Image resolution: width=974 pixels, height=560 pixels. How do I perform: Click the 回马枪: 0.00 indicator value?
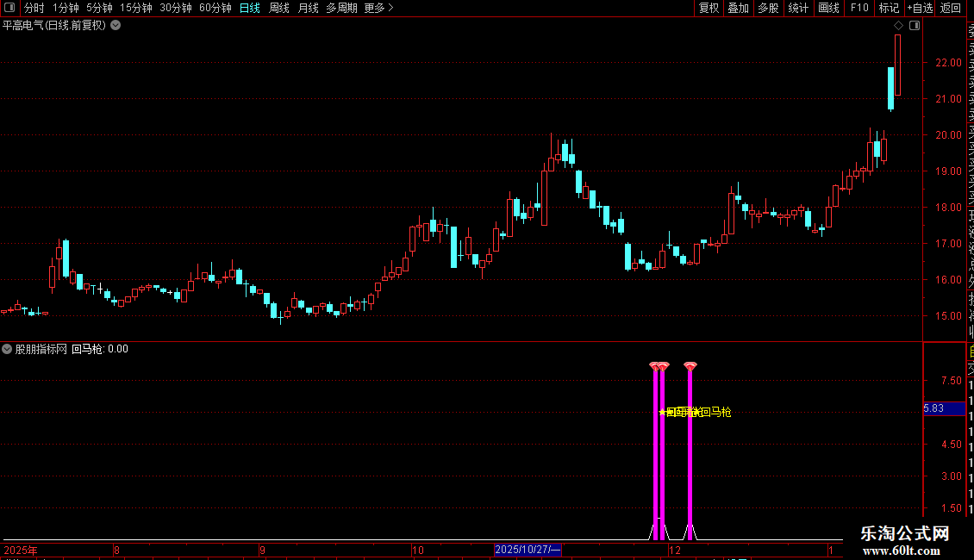pyautogui.click(x=100, y=349)
